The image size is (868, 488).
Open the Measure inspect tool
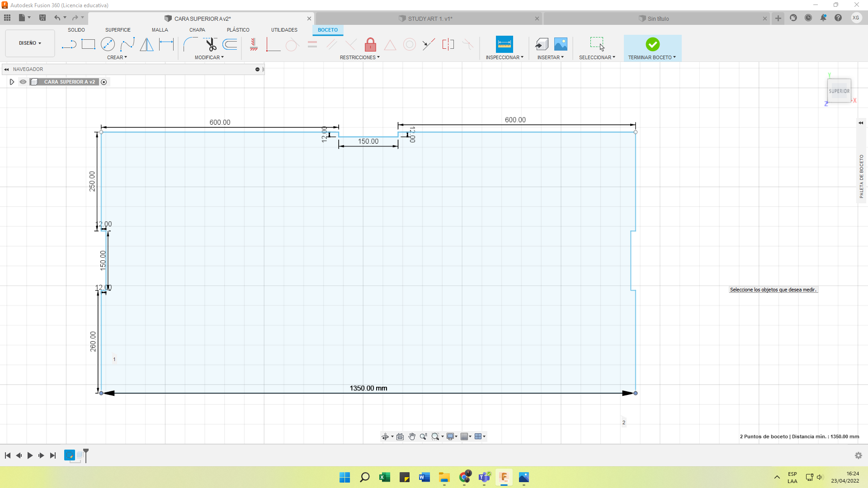click(x=504, y=44)
